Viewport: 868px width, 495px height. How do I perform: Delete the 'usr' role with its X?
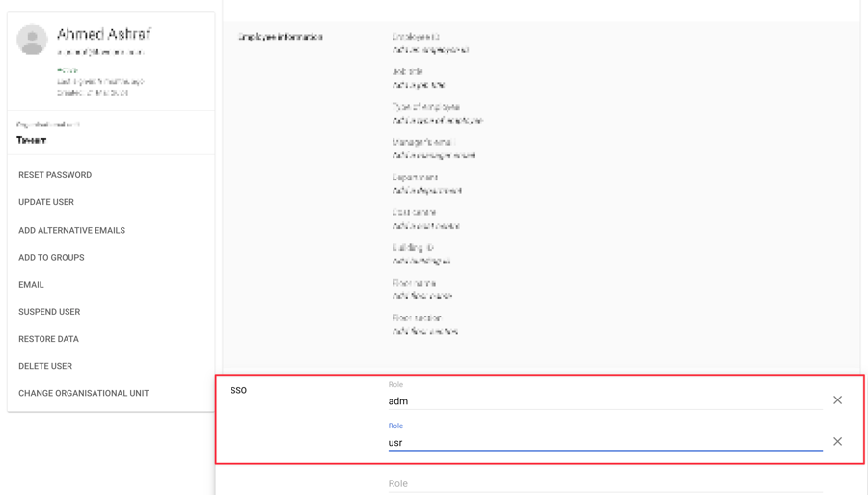click(837, 442)
